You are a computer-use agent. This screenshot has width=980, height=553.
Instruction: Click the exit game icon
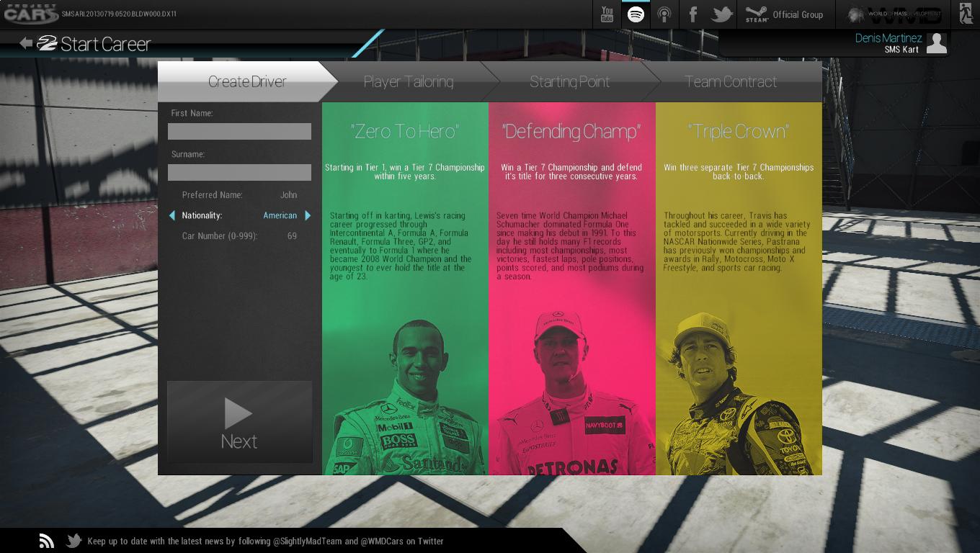click(966, 14)
